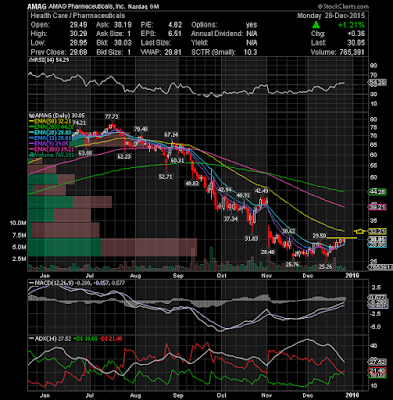
Task: Click the green 44.28 tag on price axis
Action: tap(377, 192)
